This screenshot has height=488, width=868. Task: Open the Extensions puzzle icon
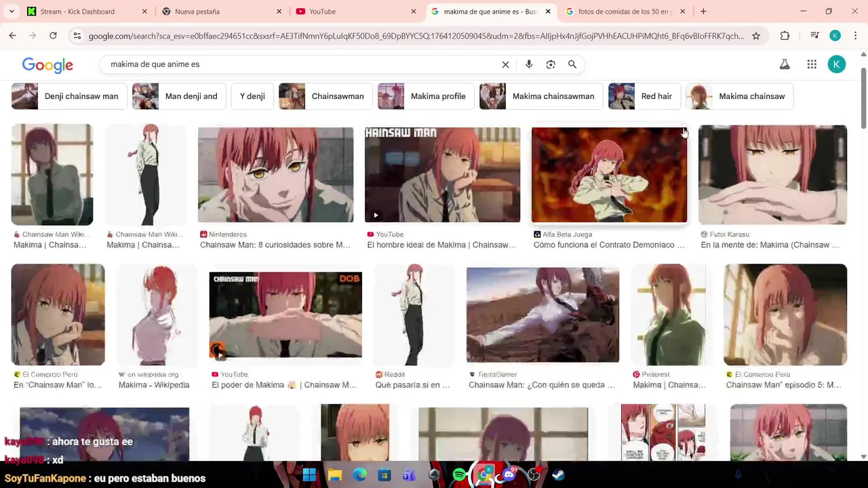point(785,36)
